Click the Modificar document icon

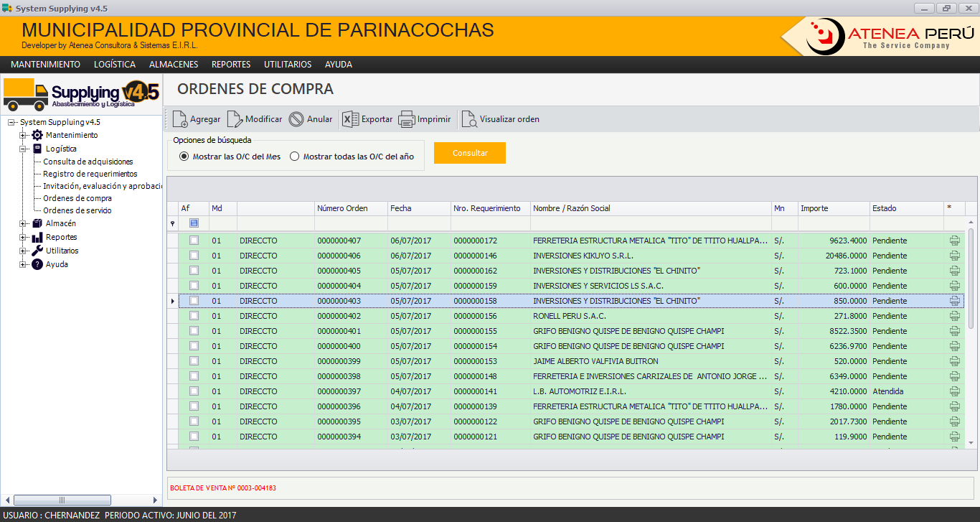tap(235, 119)
